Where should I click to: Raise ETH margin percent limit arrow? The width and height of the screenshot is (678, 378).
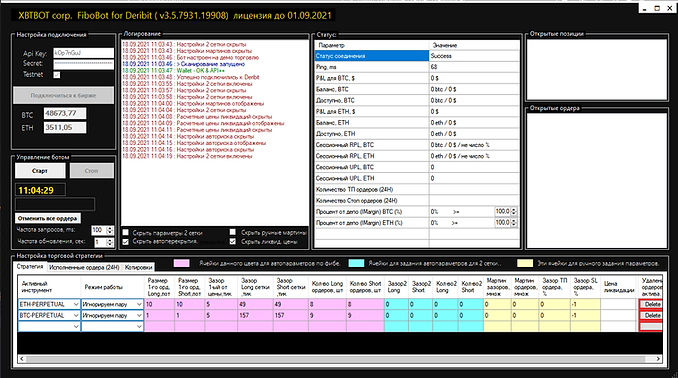[x=514, y=221]
